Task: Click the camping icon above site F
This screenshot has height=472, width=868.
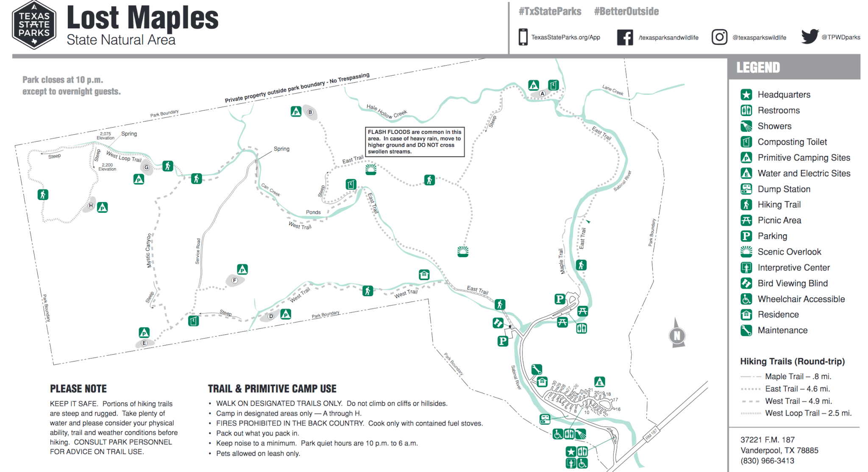Action: point(242,269)
